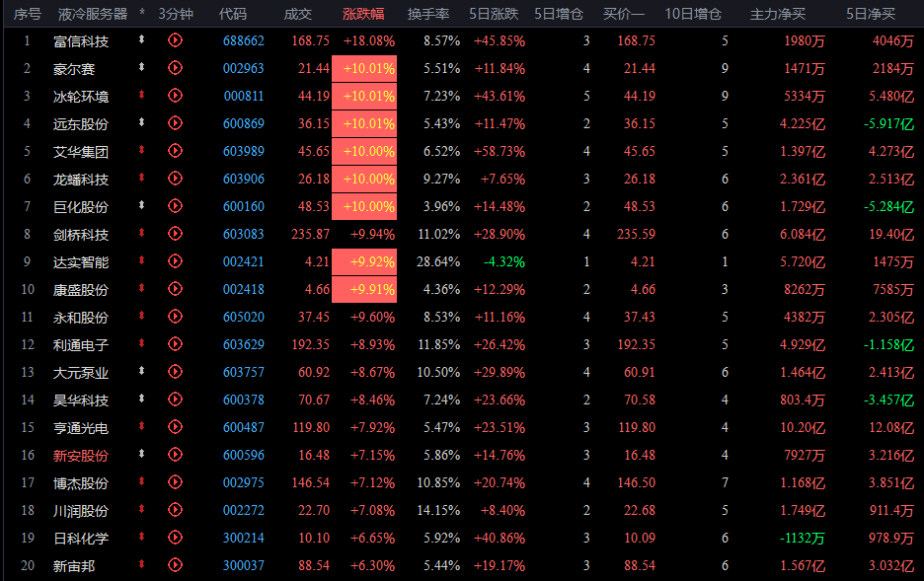Select the red-highlighted name 新安股份
The width and height of the screenshot is (924, 581).
point(81,456)
